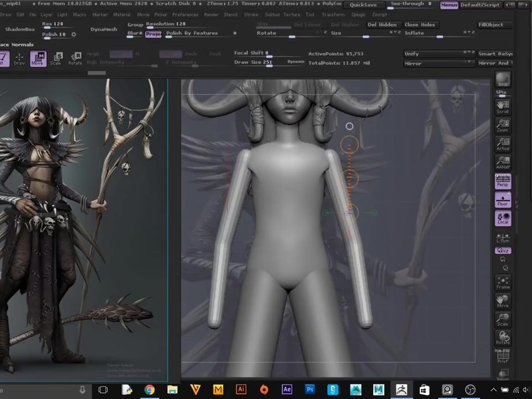Open After Effects from the taskbar
This screenshot has width=532, height=399.
tap(287, 390)
